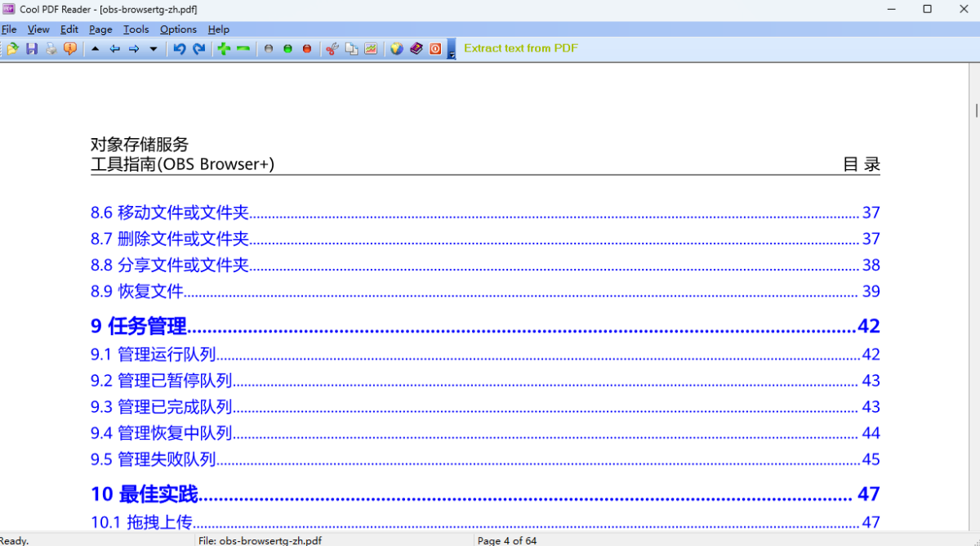Open a PDF file with the open folder icon
This screenshot has height=546, width=980.
11,48
